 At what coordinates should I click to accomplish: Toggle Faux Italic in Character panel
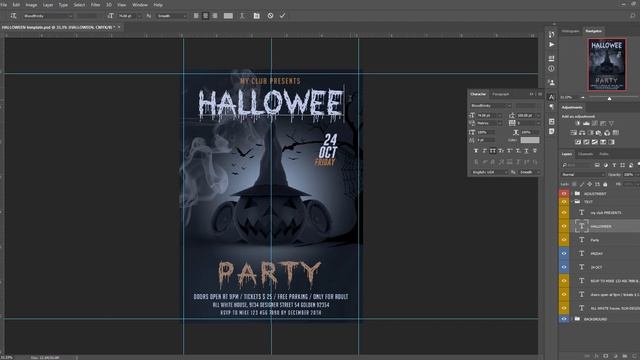click(484, 151)
